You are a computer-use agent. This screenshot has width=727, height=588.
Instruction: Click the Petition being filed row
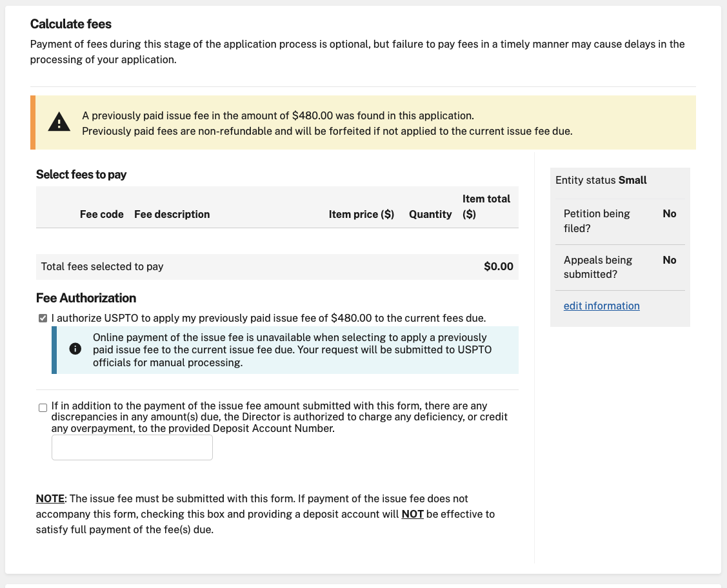[x=619, y=221]
